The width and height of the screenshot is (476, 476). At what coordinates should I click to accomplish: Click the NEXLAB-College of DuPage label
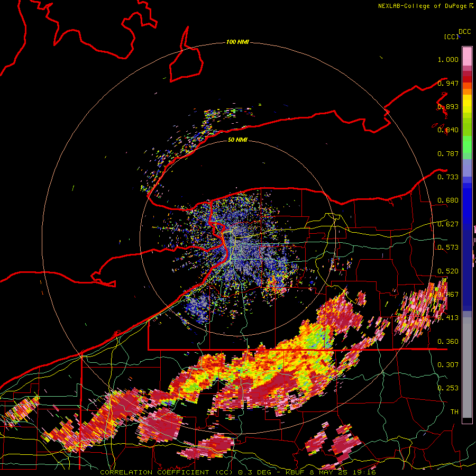click(422, 6)
